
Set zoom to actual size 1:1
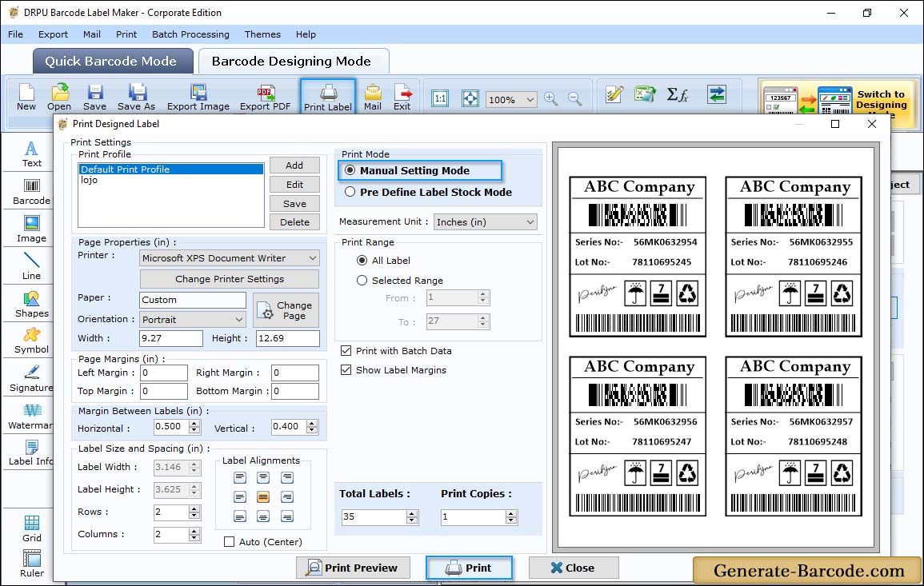(x=440, y=98)
